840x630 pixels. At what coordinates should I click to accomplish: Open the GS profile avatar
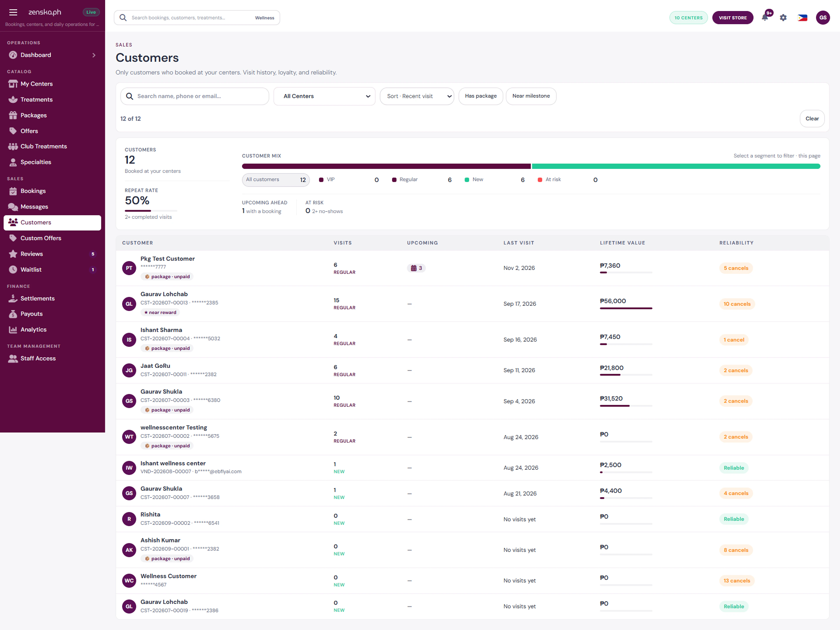[822, 17]
